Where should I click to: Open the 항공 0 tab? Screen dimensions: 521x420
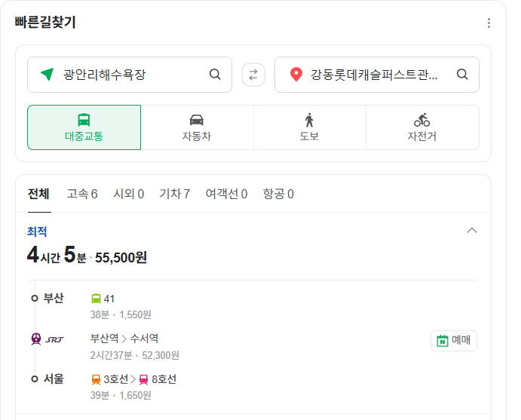[x=278, y=194]
